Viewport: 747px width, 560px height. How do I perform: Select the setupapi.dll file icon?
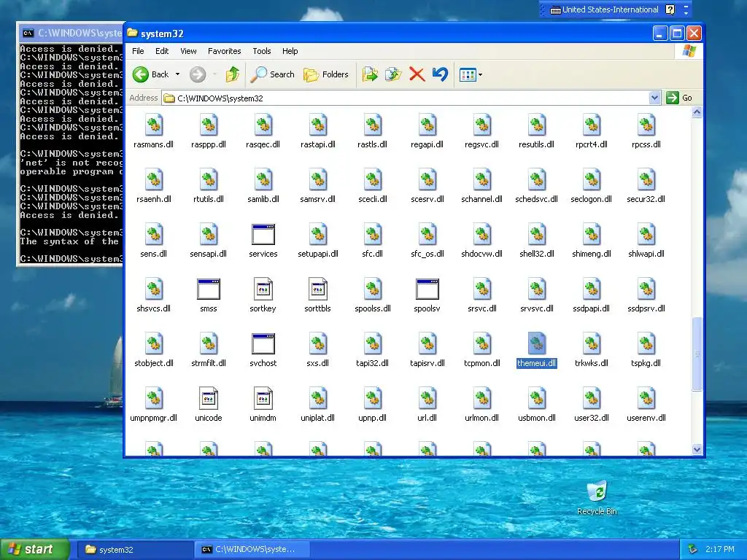click(318, 234)
